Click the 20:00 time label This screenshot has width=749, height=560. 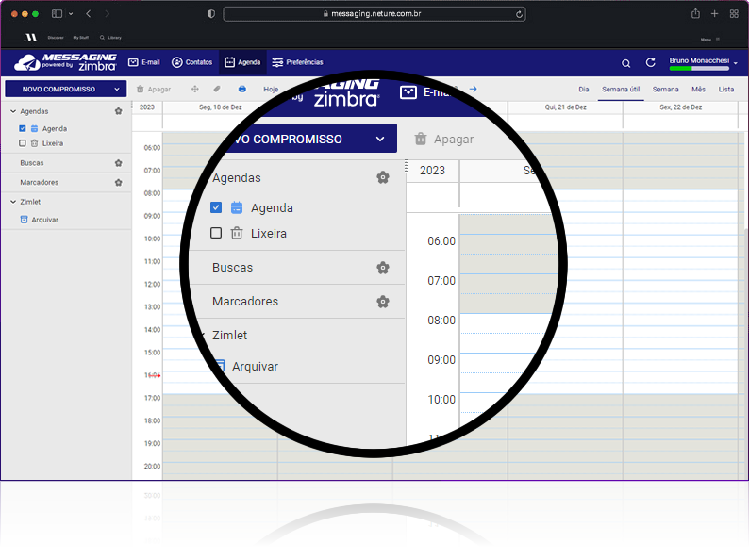pyautogui.click(x=153, y=466)
